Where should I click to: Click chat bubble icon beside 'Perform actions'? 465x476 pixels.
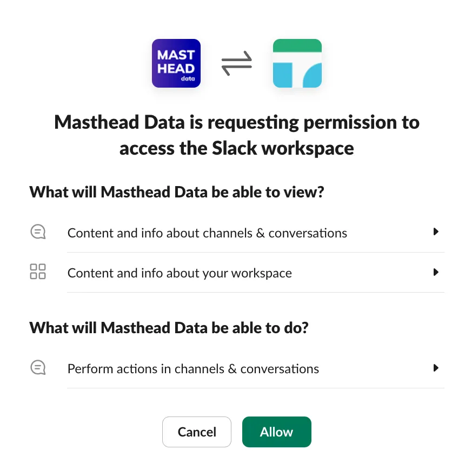pyautogui.click(x=38, y=368)
